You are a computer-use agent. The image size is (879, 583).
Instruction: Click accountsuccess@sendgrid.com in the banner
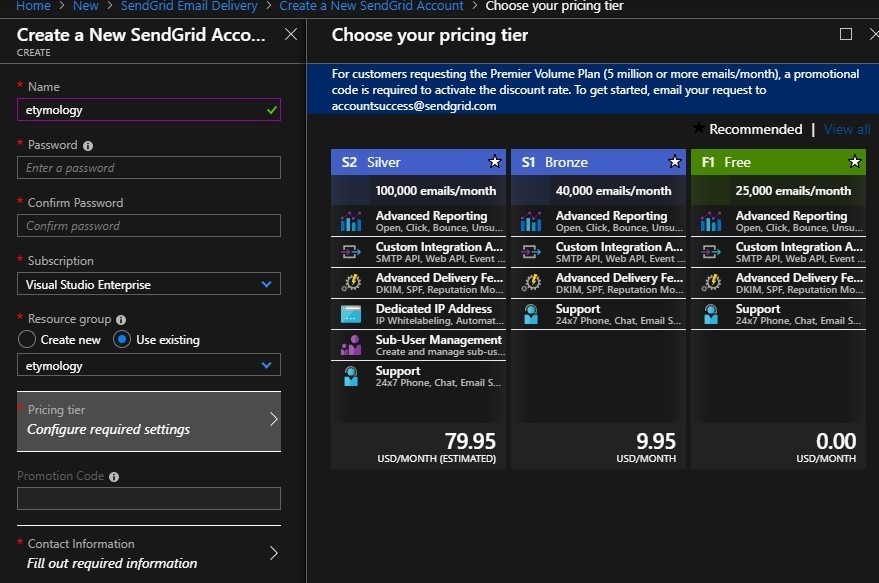[x=414, y=106]
